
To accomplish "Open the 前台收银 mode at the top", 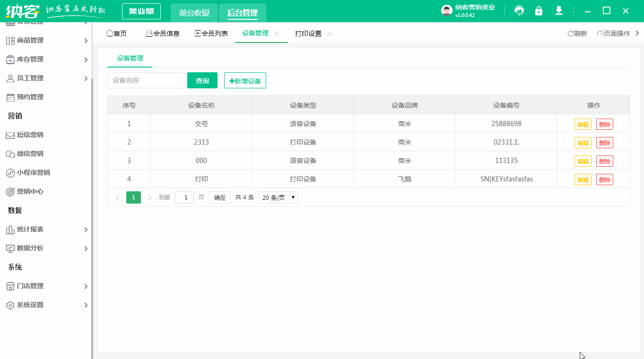I will pos(194,13).
